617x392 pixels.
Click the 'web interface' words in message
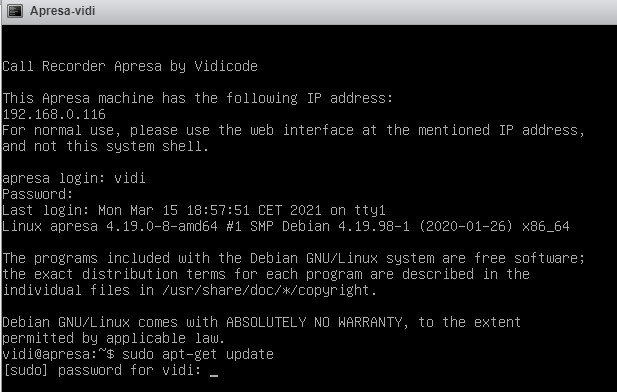(x=302, y=130)
